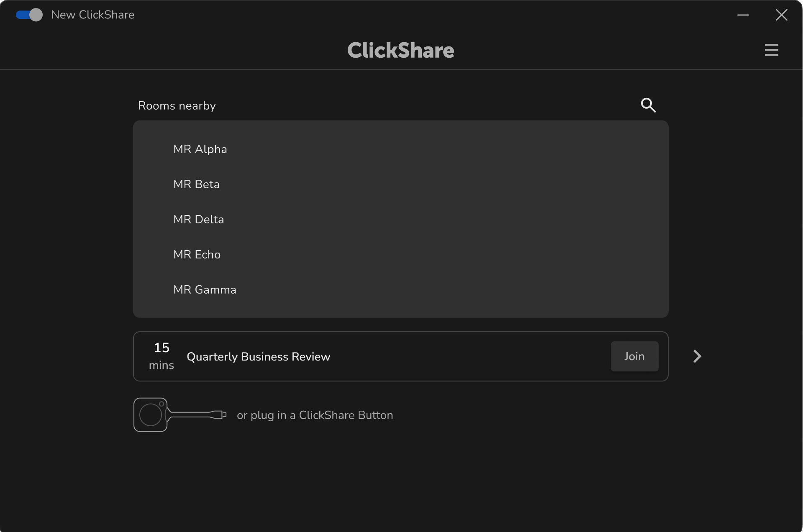Close the ClickShare window
803x532 pixels.
point(781,15)
